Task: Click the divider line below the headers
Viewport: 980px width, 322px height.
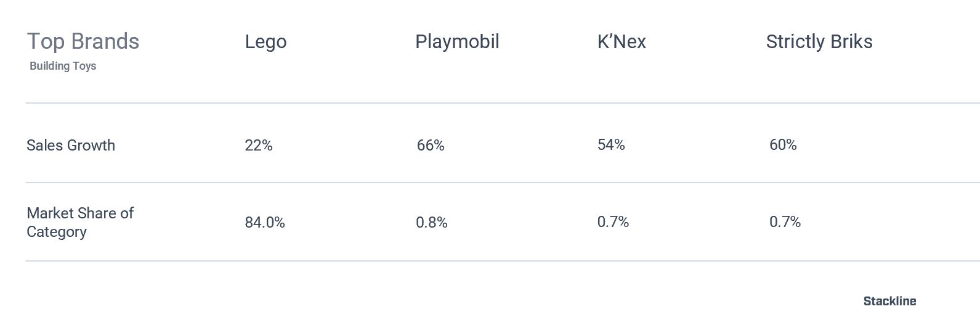Action: (x=503, y=103)
